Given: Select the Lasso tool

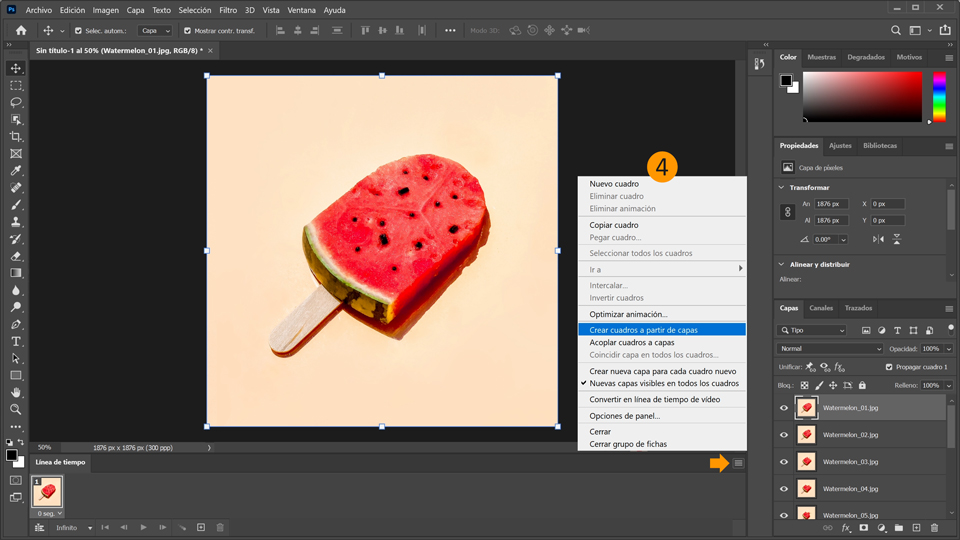Looking at the screenshot, I should (x=16, y=103).
